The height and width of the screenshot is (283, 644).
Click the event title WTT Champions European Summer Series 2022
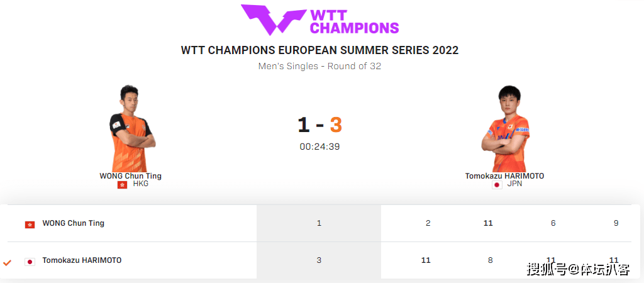319,50
